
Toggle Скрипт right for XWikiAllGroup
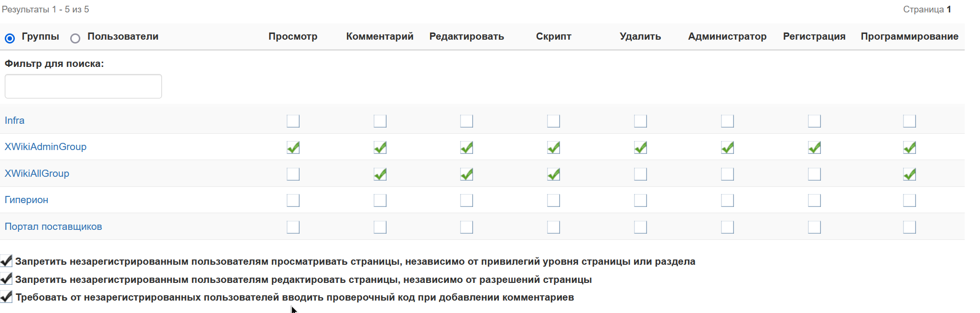click(x=553, y=174)
